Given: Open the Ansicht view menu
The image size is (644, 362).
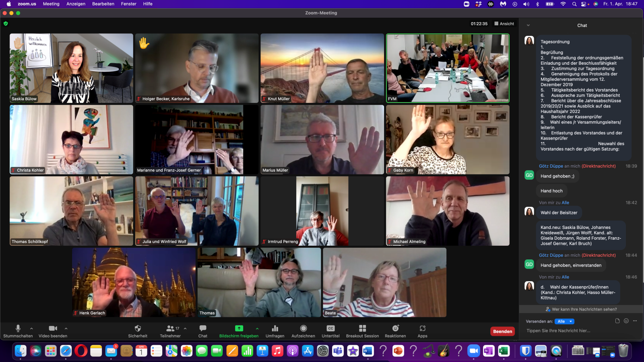Looking at the screenshot, I should point(504,24).
